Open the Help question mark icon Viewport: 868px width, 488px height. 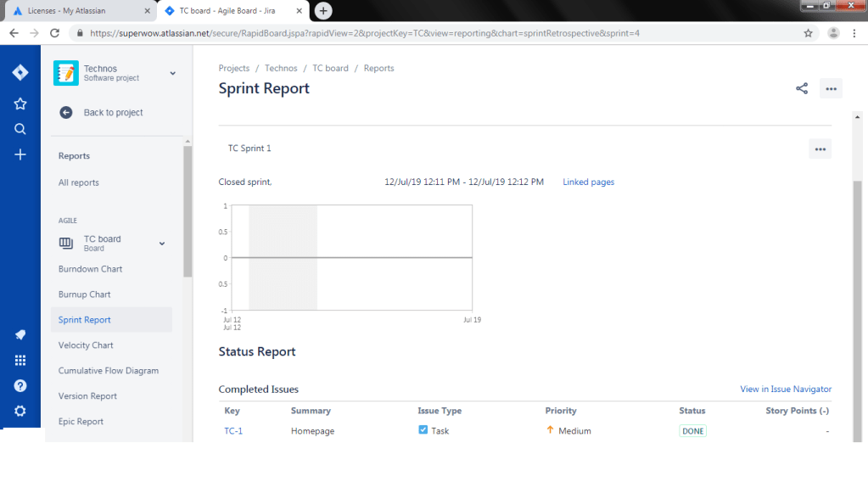pyautogui.click(x=20, y=385)
